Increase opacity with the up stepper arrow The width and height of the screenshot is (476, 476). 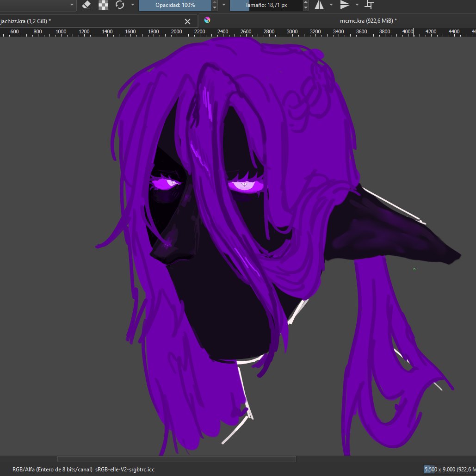click(x=215, y=2)
